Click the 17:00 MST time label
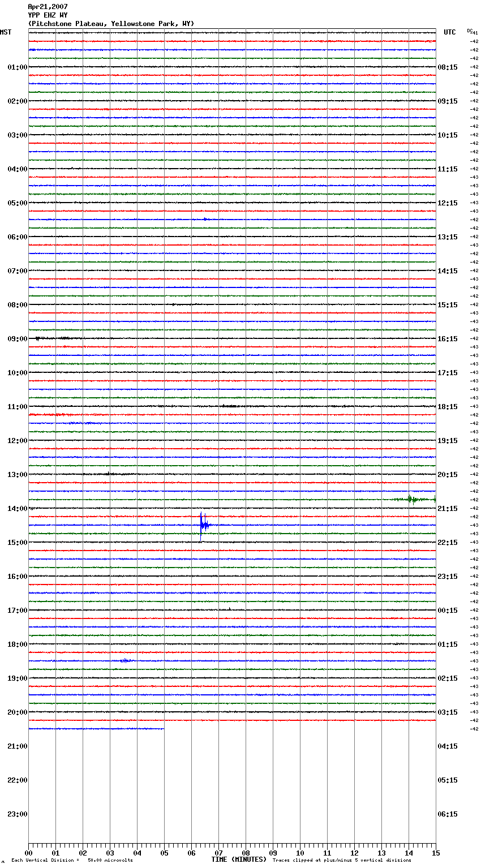This screenshot has width=481, height=868. (18, 611)
